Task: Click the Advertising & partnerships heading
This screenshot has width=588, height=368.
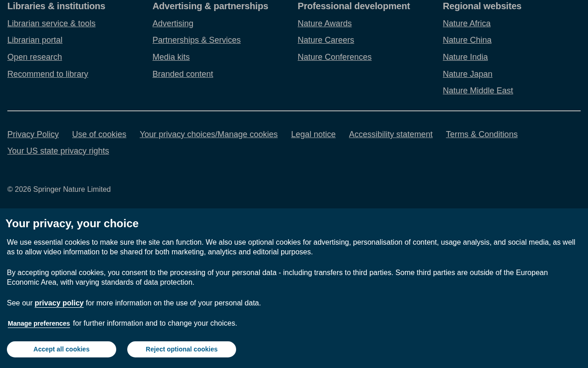Action: pyautogui.click(x=210, y=6)
